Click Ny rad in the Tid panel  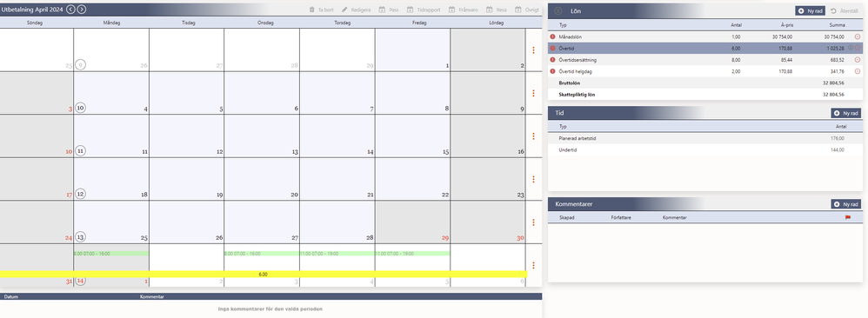coord(846,113)
